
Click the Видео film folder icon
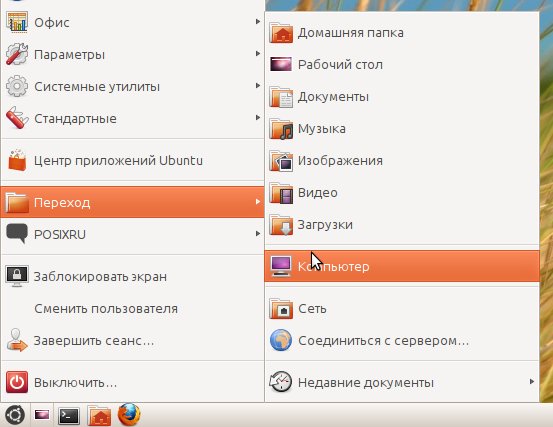pyautogui.click(x=281, y=193)
